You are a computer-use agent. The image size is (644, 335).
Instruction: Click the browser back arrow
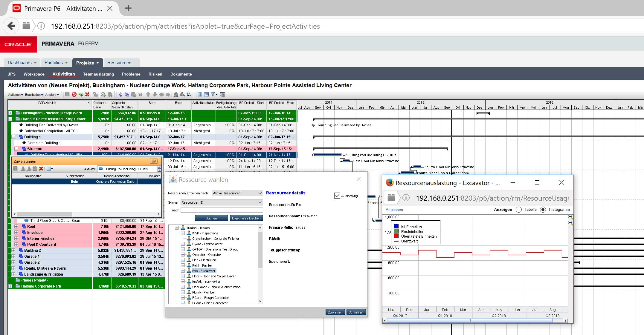point(11,26)
